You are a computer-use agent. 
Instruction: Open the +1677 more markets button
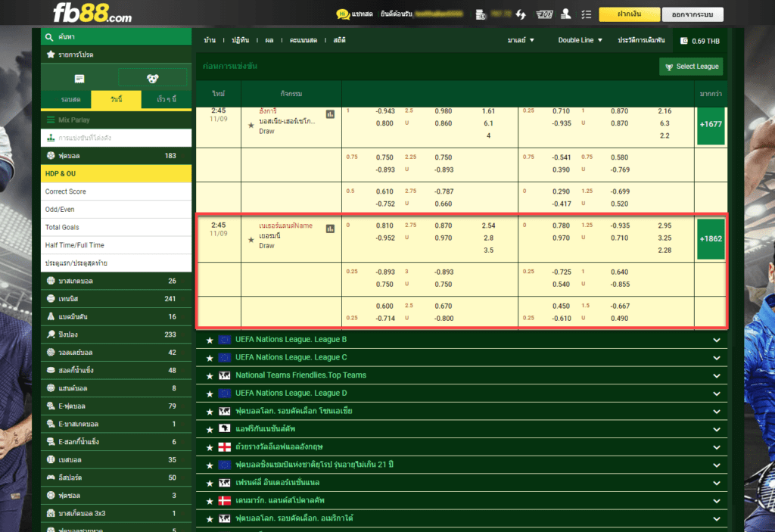pos(711,125)
